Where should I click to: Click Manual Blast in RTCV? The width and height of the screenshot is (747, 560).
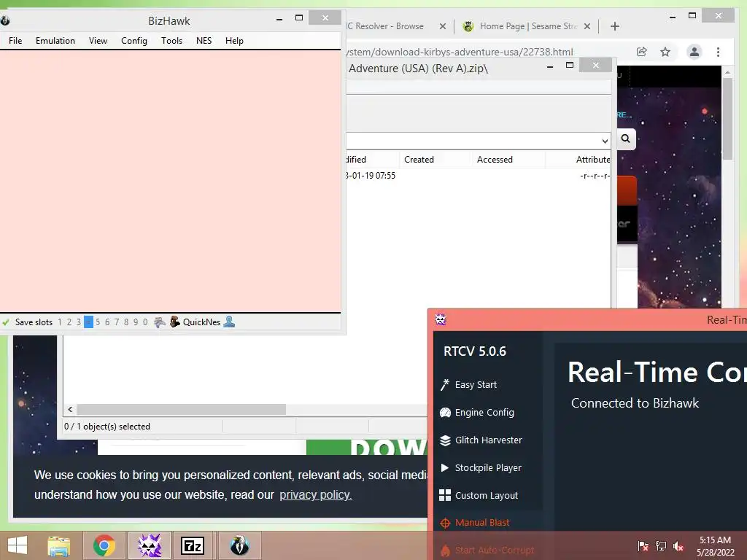tap(482, 522)
